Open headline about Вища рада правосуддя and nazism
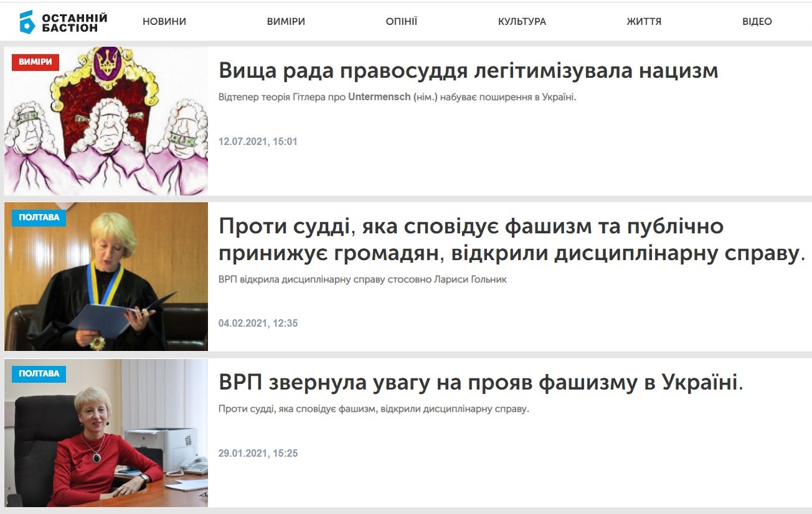 pos(468,71)
